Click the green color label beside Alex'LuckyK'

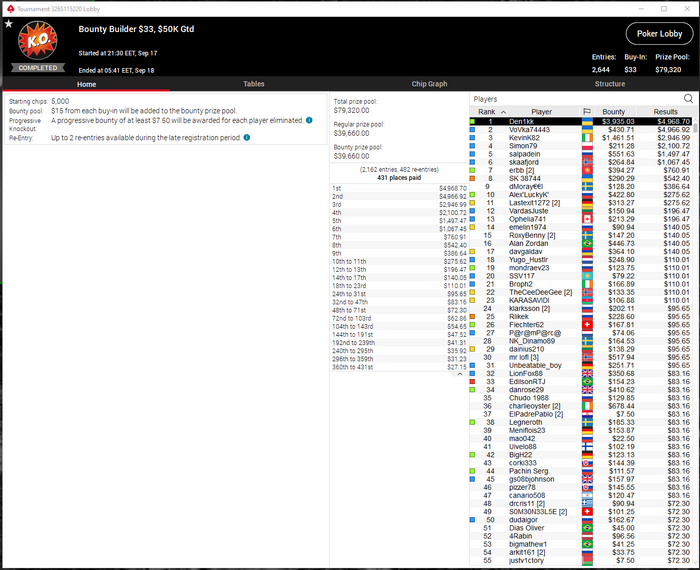point(472,195)
